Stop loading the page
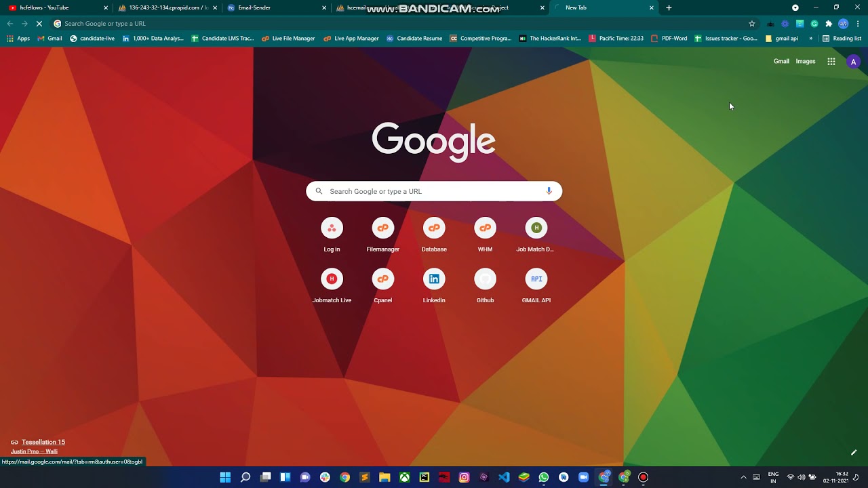This screenshot has height=488, width=868. pyautogui.click(x=39, y=24)
